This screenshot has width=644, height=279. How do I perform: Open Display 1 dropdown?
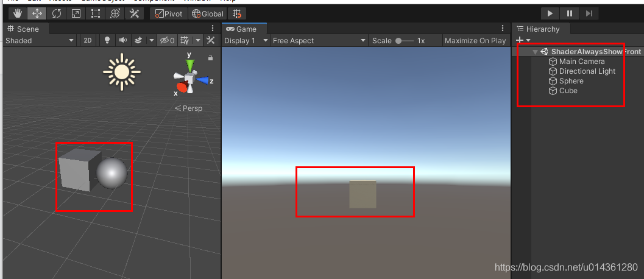pos(246,41)
